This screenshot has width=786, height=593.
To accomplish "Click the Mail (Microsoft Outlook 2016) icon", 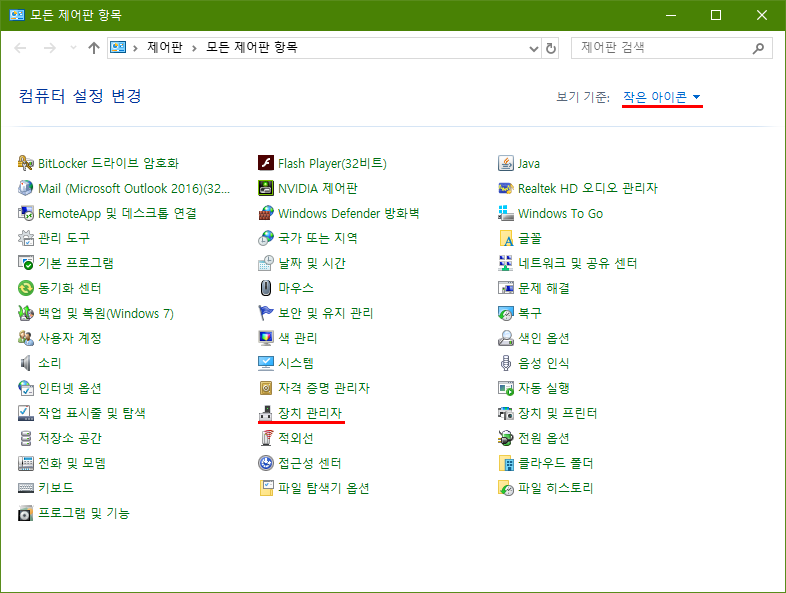I will [x=26, y=188].
